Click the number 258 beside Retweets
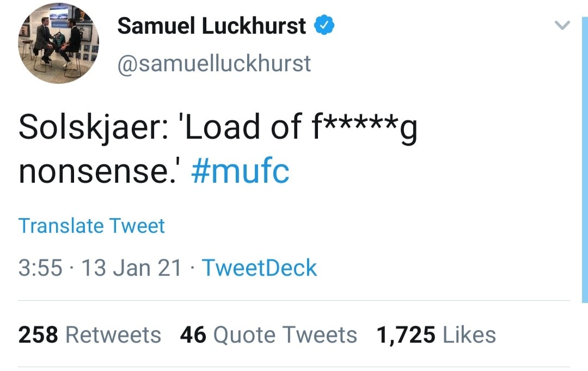 coord(38,335)
